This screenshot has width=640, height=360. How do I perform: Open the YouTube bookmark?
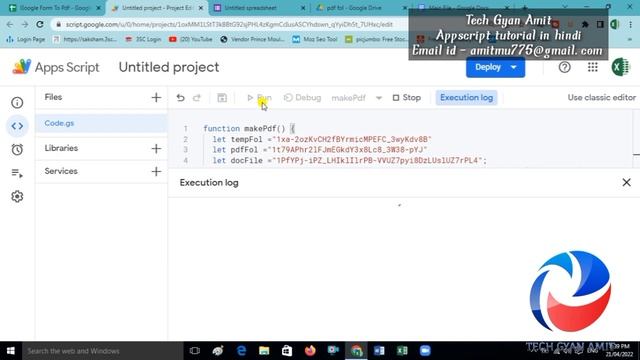coord(190,39)
